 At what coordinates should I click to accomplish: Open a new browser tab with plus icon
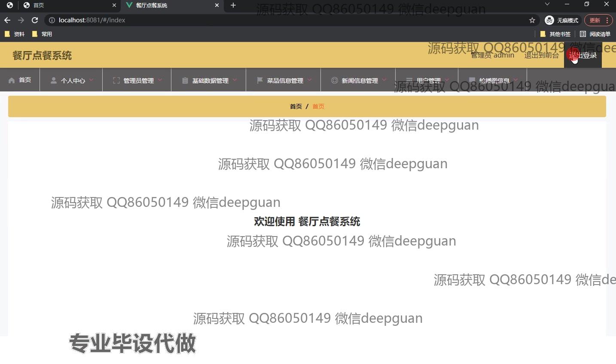pyautogui.click(x=233, y=5)
